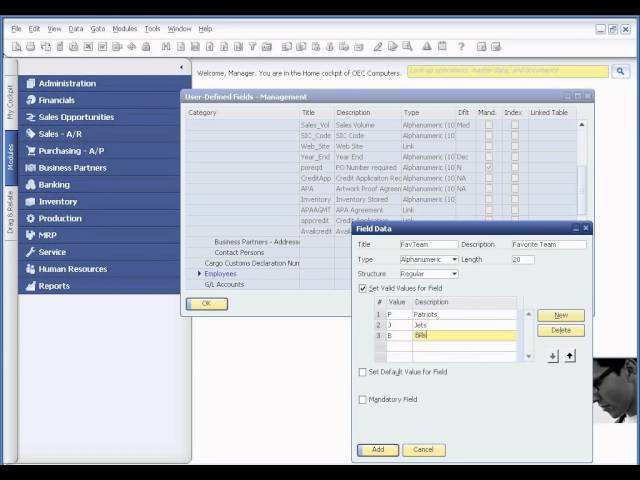Screen dimensions: 640x480
Task: Switch to the Drag & Relate side tab
Action: (11, 213)
